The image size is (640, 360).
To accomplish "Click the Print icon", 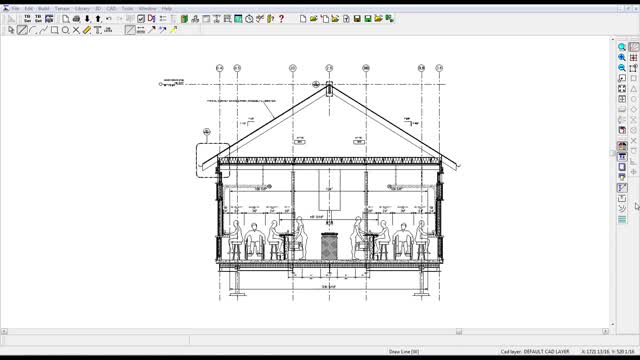I will [x=76, y=19].
